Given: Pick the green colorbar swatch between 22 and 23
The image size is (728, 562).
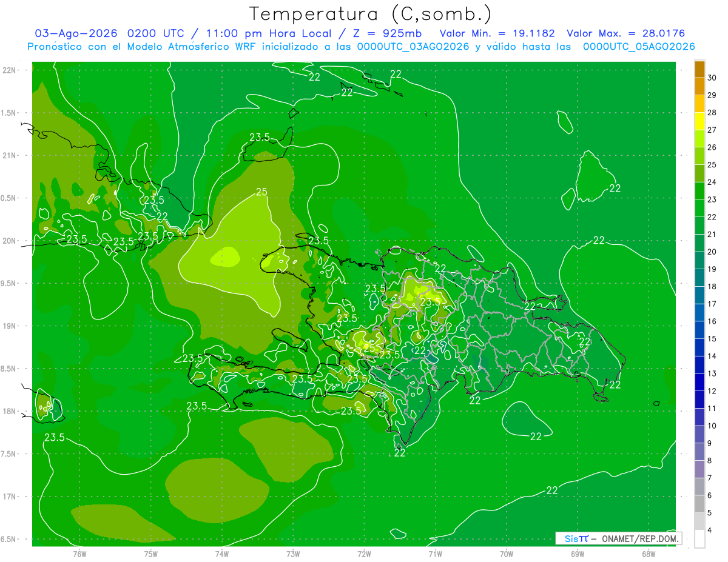Looking at the screenshot, I should click(x=699, y=208).
